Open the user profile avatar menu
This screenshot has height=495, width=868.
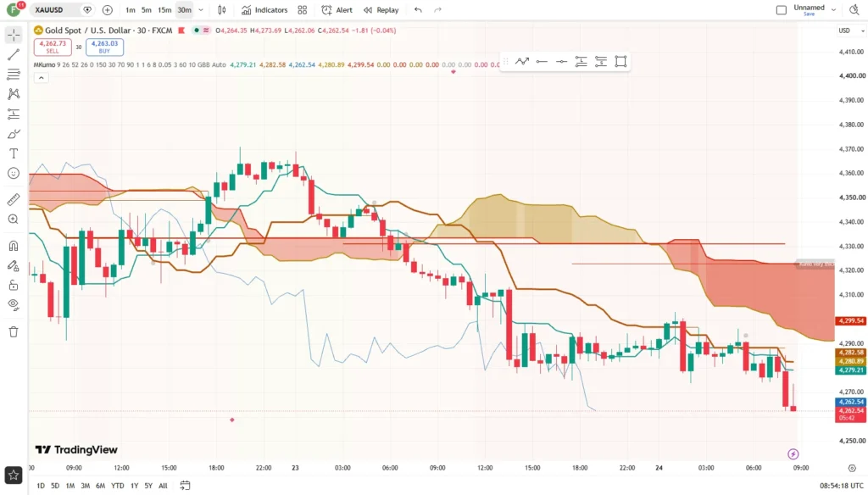(14, 10)
